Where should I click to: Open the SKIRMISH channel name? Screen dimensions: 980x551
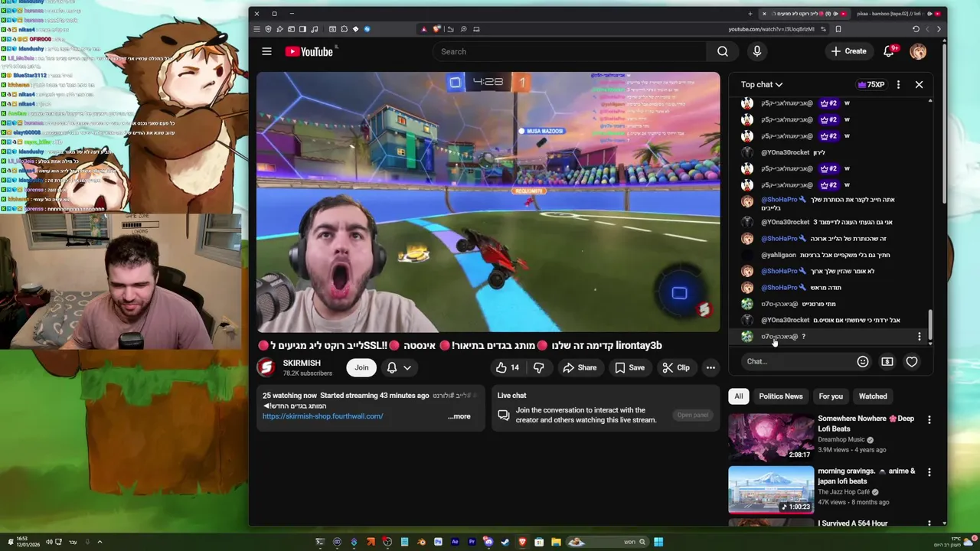[x=302, y=363]
